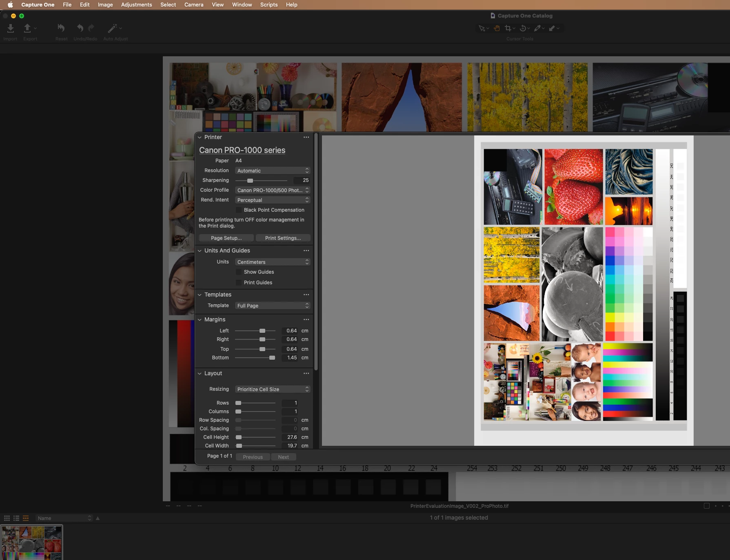The height and width of the screenshot is (560, 730).
Task: Open the Window menu
Action: point(242,5)
